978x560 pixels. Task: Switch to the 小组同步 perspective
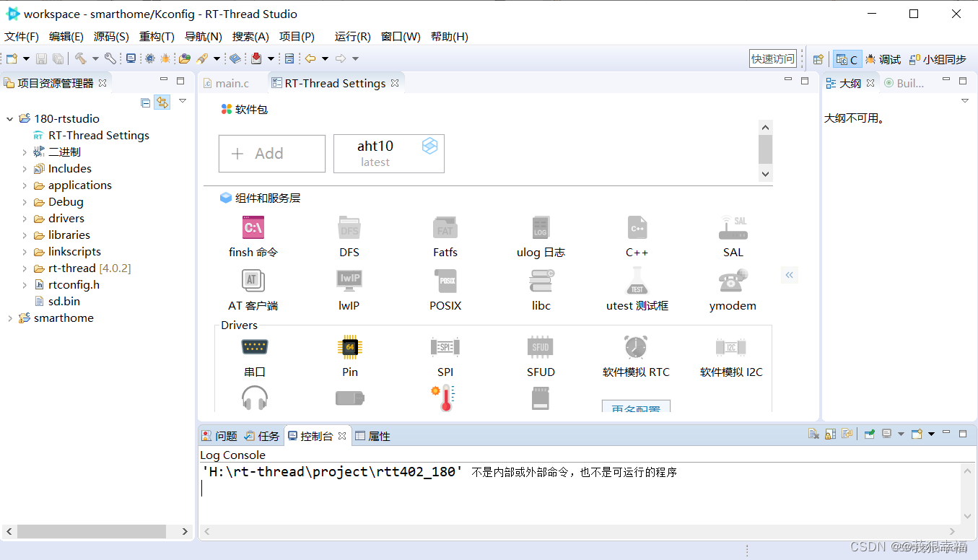pos(937,59)
